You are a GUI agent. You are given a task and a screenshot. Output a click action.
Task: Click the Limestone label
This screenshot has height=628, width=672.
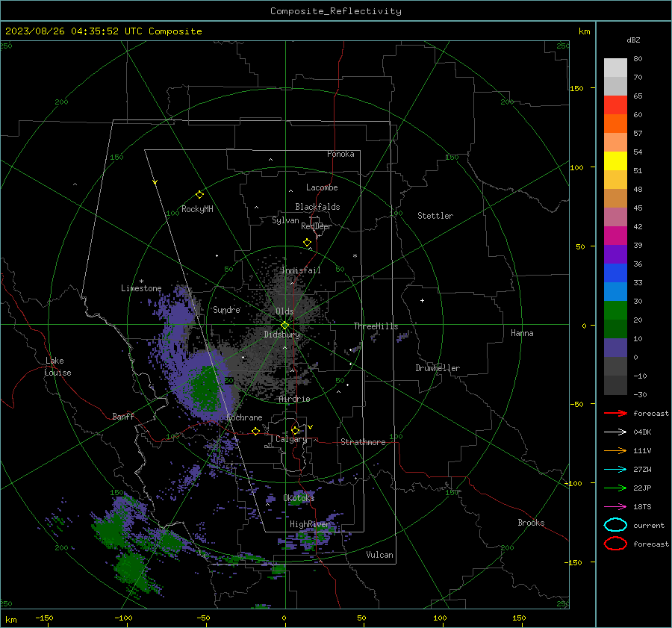(141, 288)
